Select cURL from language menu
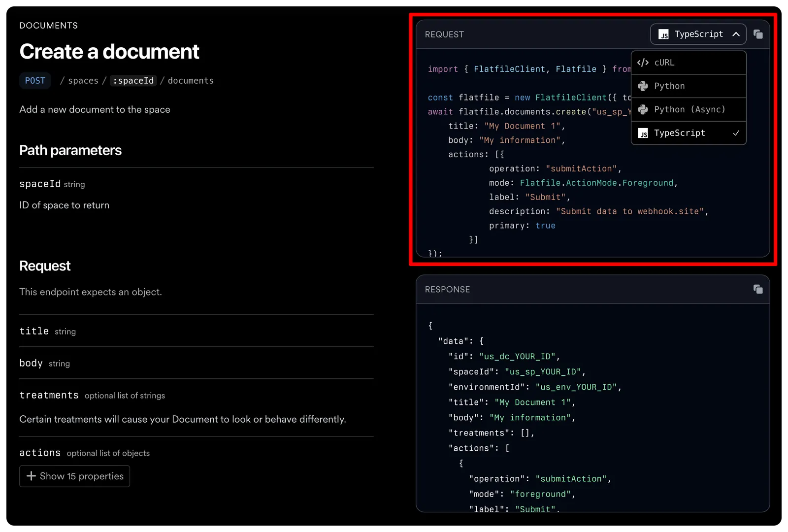The height and width of the screenshot is (532, 788). [x=689, y=63]
